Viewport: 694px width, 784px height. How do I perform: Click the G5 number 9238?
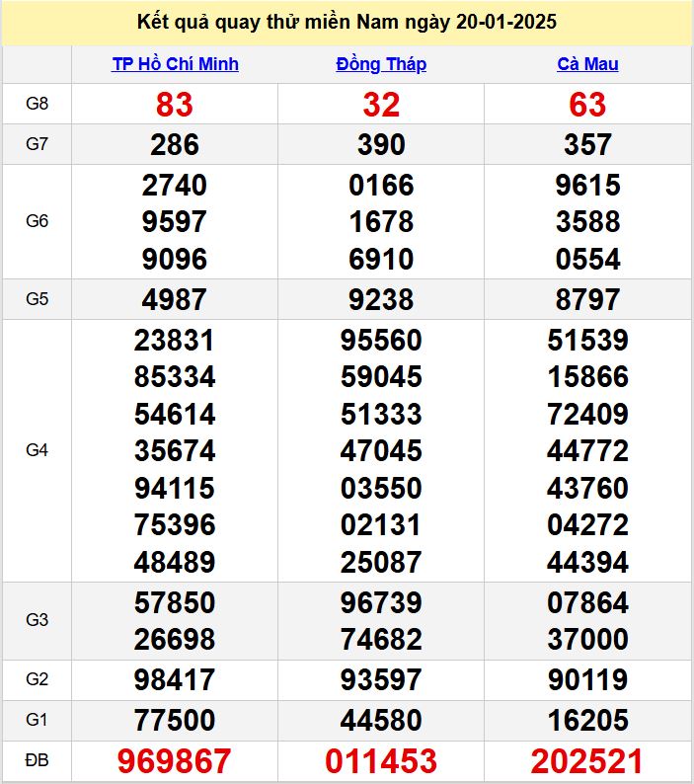coord(381,299)
